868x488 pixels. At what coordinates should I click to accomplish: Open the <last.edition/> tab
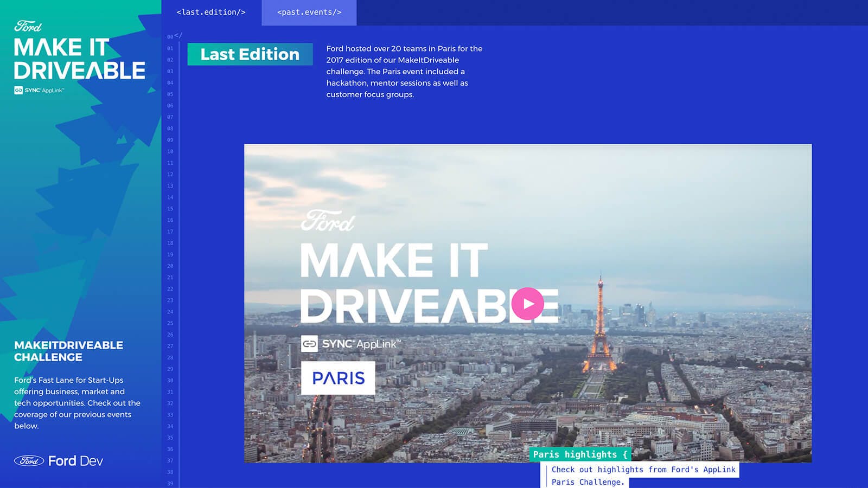click(x=211, y=12)
